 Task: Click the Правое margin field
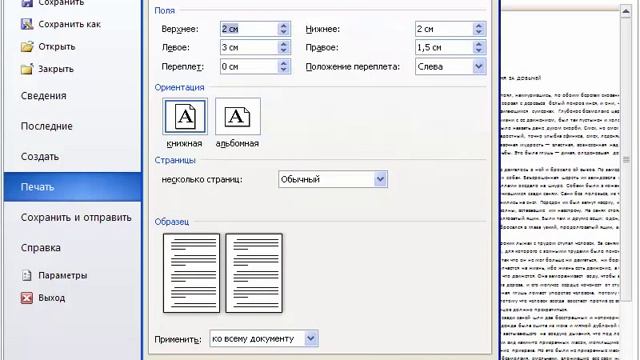(x=444, y=47)
